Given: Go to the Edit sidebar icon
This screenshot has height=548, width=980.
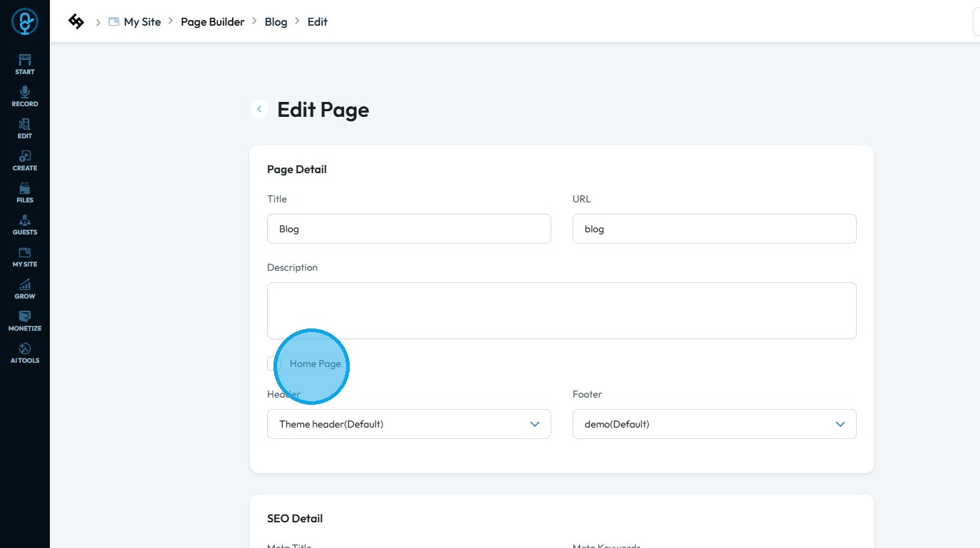Looking at the screenshot, I should tap(25, 128).
